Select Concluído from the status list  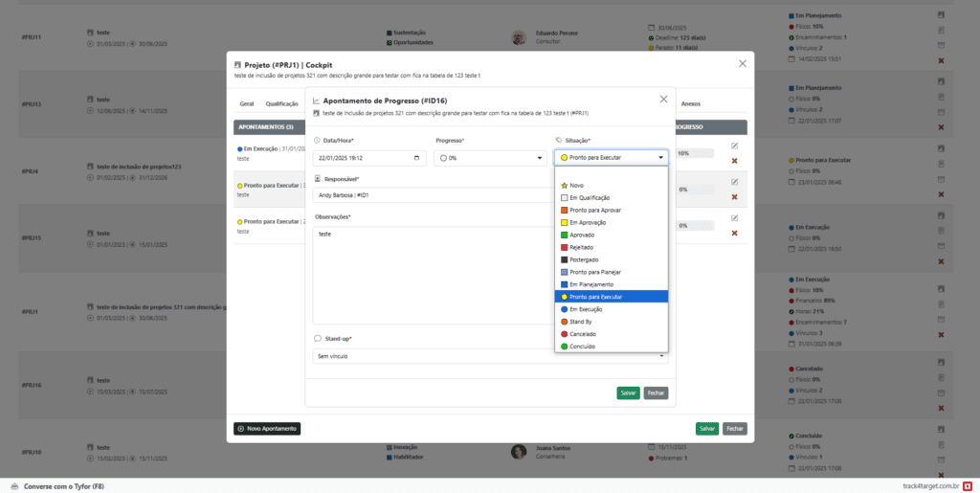coord(584,347)
